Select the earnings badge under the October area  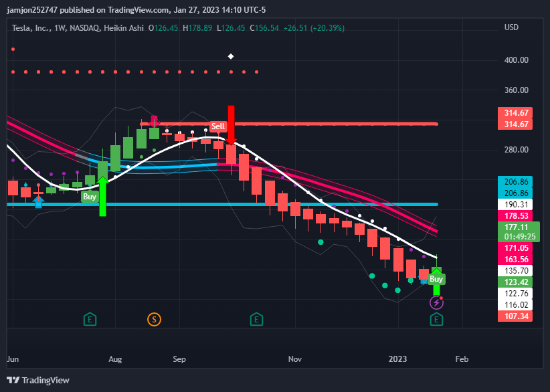coord(256,319)
